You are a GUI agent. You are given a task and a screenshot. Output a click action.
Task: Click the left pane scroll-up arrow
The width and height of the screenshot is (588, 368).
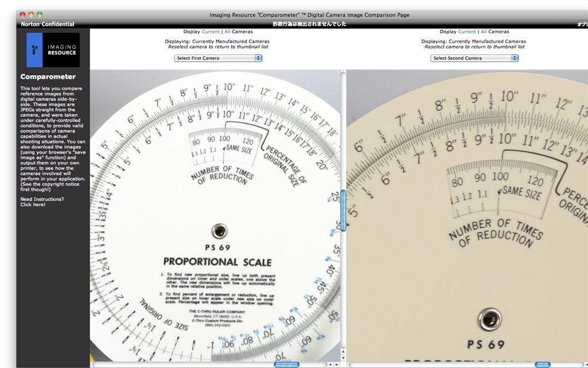click(x=343, y=352)
